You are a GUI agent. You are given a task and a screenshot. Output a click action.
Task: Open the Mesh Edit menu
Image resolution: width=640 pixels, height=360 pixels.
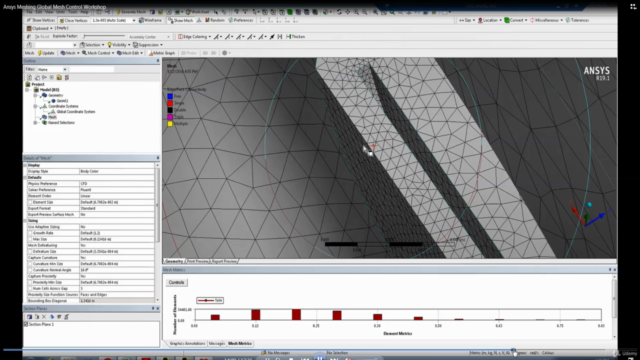(130, 53)
